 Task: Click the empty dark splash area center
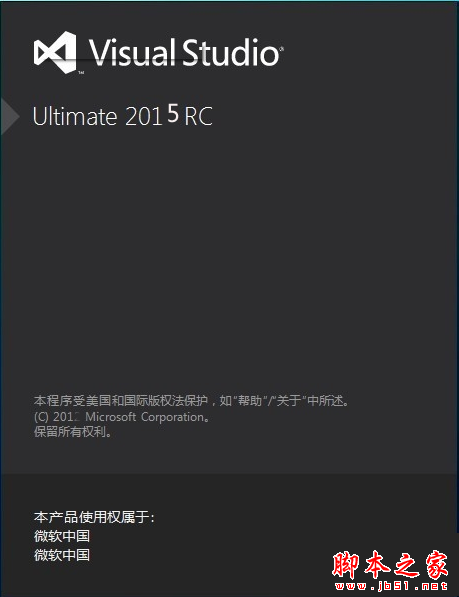pos(228,259)
